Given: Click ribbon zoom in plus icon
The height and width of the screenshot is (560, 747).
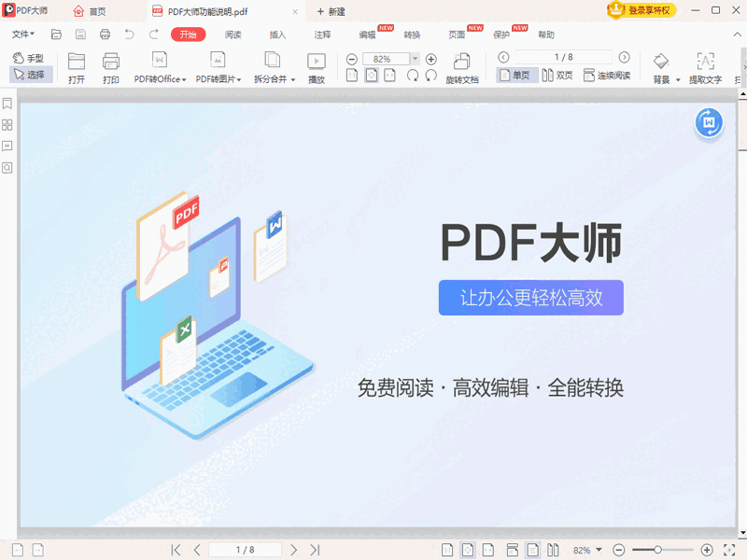Looking at the screenshot, I should [x=430, y=59].
